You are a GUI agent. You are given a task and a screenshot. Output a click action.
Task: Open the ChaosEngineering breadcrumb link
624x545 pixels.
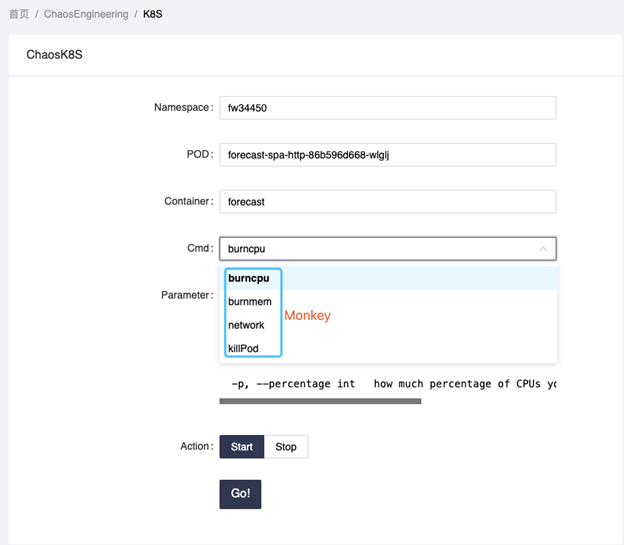pyautogui.click(x=86, y=15)
